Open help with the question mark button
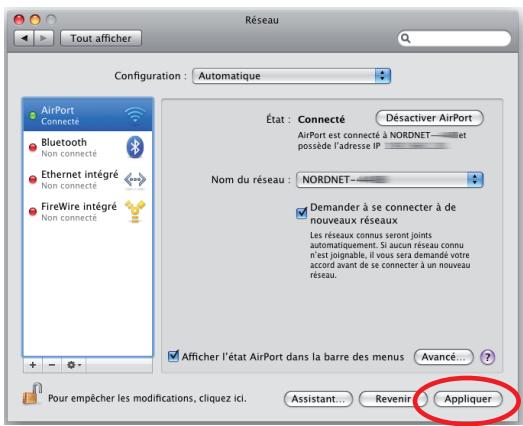 (x=487, y=357)
